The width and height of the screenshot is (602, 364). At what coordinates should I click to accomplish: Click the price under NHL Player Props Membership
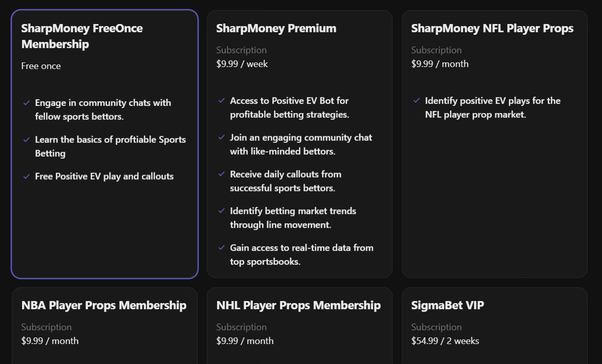245,341
